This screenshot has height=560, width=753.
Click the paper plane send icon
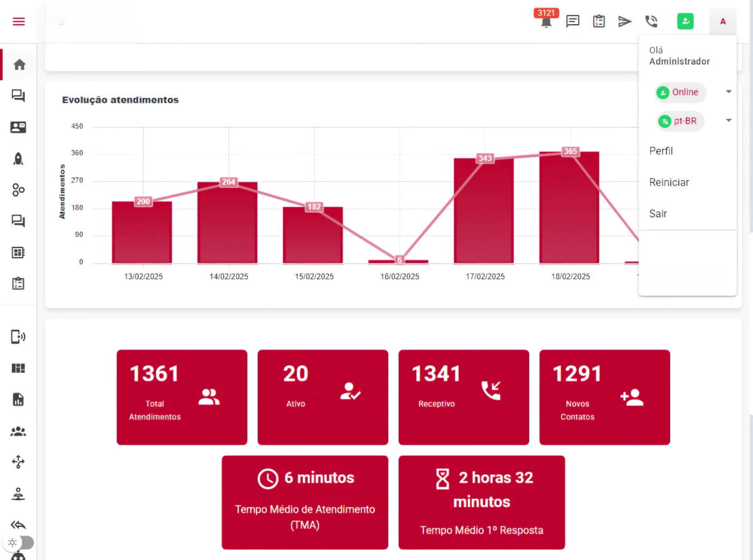[x=624, y=22]
